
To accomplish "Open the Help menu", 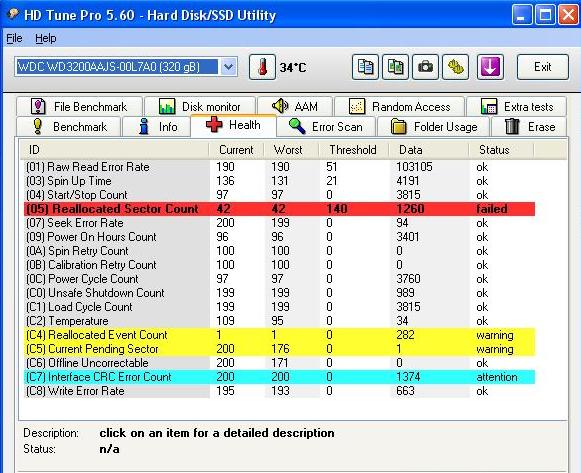I will 46,38.
